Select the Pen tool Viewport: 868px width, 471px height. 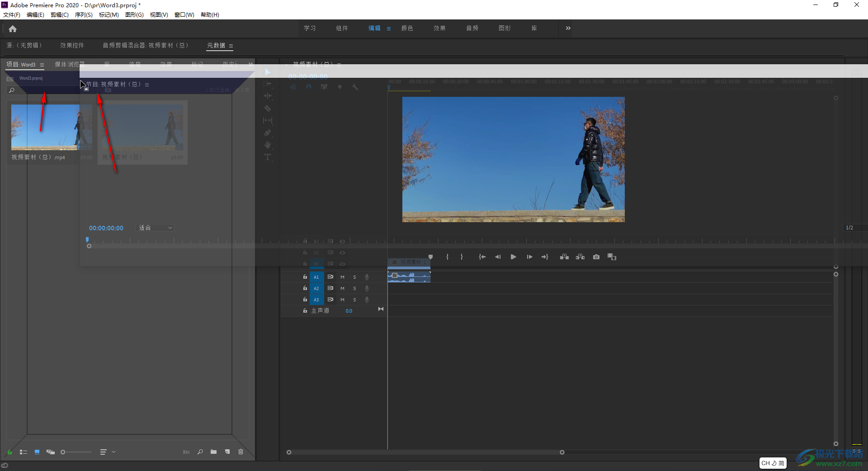[268, 133]
